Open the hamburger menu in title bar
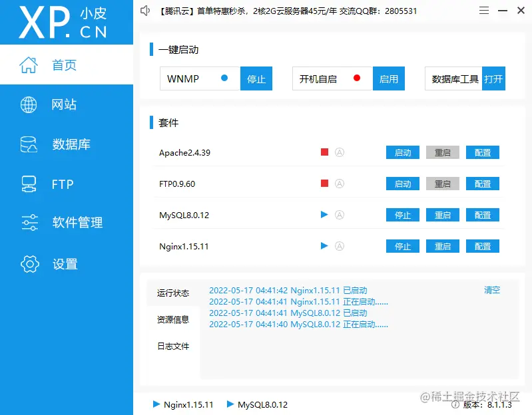Viewport: 532px width, 415px height. pos(484,11)
